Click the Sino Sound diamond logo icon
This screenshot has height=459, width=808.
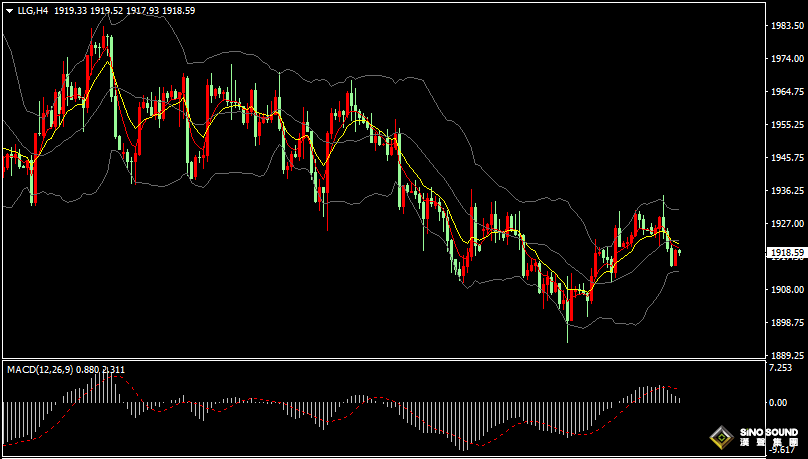coord(719,437)
